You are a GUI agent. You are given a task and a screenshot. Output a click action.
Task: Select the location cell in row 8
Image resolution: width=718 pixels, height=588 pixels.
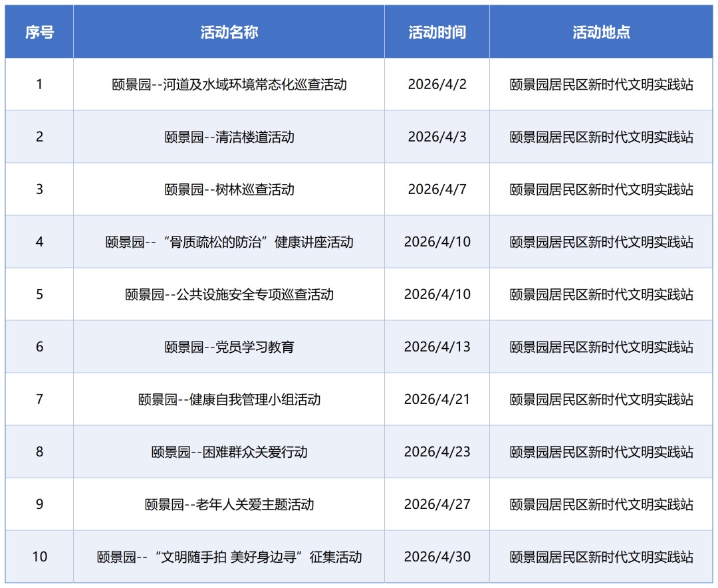pos(601,452)
